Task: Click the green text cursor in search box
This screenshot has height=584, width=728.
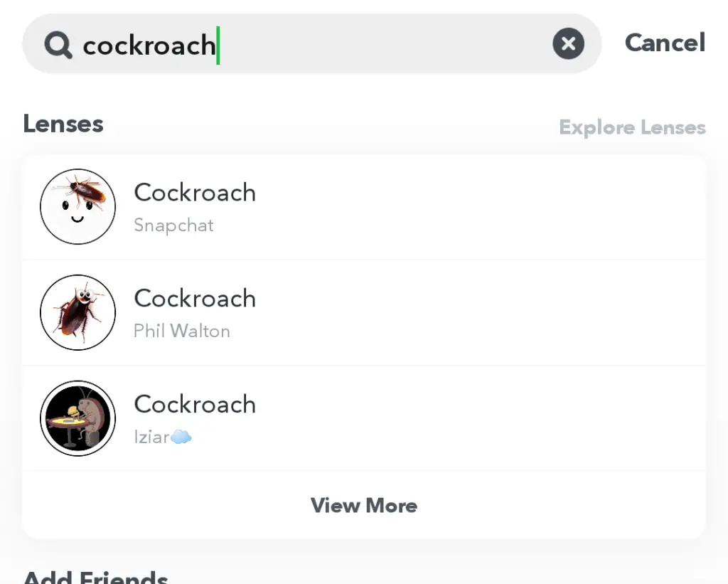Action: tap(218, 45)
